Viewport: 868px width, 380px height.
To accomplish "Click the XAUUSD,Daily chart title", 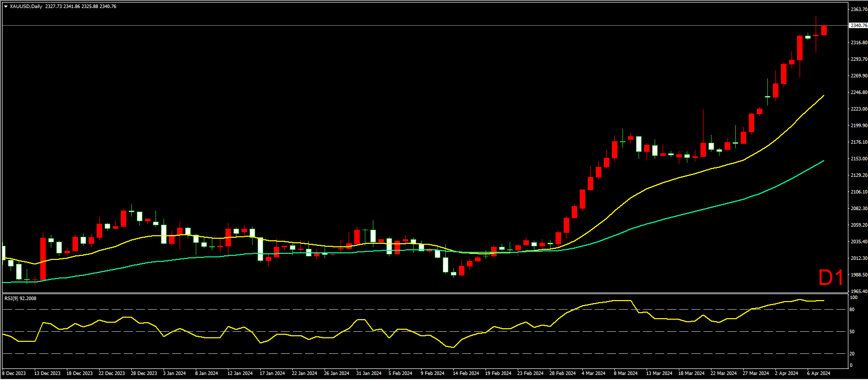I will pos(26,7).
